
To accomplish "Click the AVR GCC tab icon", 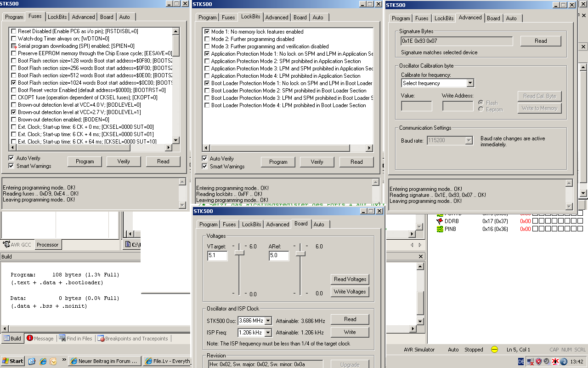I will (7, 245).
